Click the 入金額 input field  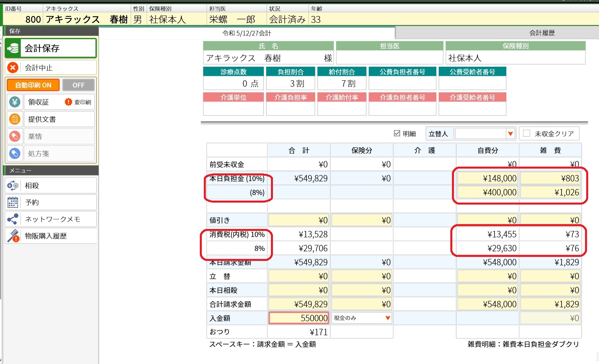(x=299, y=318)
